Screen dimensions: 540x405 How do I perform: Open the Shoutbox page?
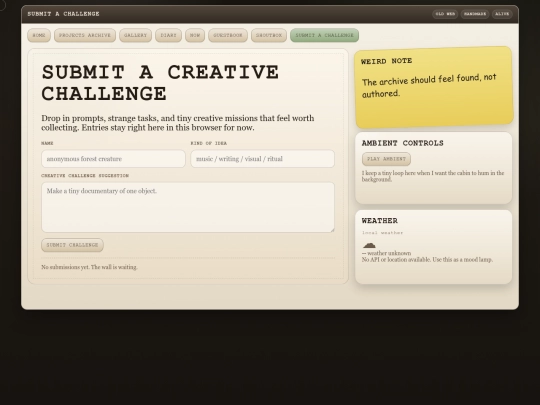(269, 35)
